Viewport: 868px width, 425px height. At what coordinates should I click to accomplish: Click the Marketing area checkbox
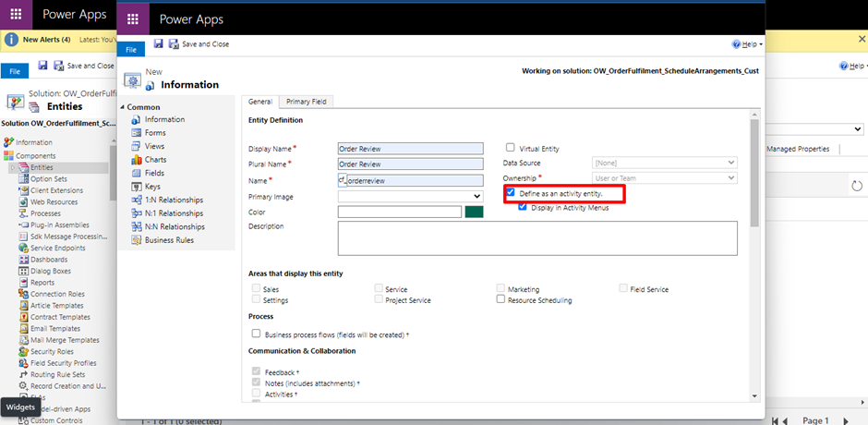pyautogui.click(x=501, y=288)
